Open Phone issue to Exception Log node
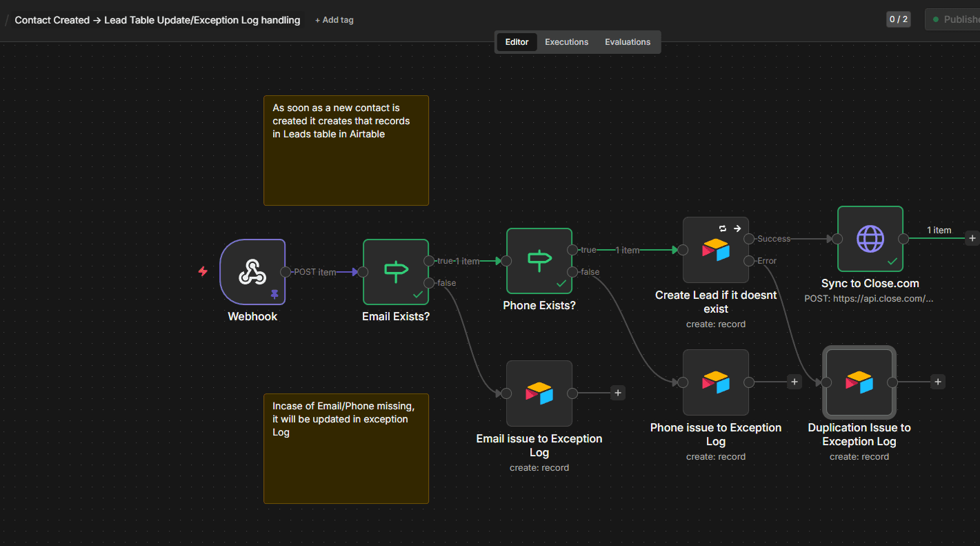 pyautogui.click(x=716, y=382)
